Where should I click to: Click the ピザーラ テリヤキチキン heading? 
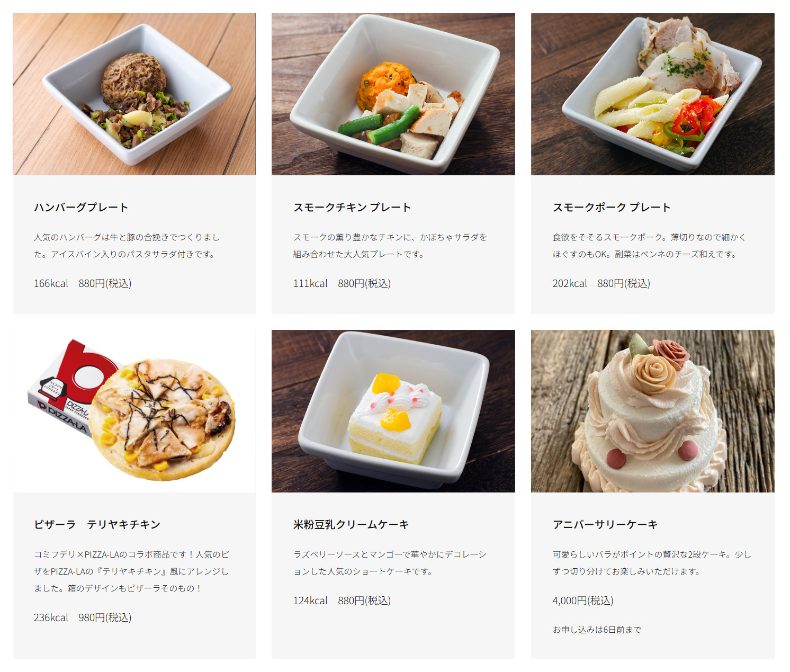pos(97,524)
